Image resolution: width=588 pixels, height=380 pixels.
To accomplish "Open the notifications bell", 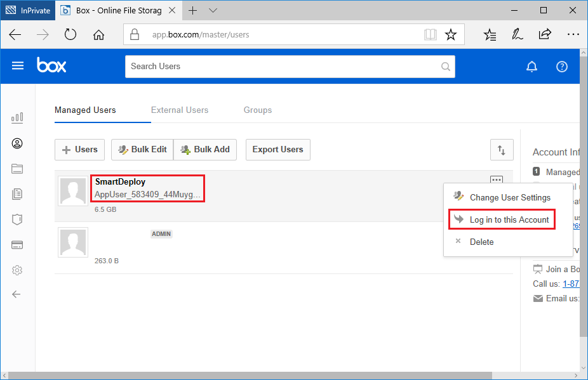I will [x=531, y=67].
